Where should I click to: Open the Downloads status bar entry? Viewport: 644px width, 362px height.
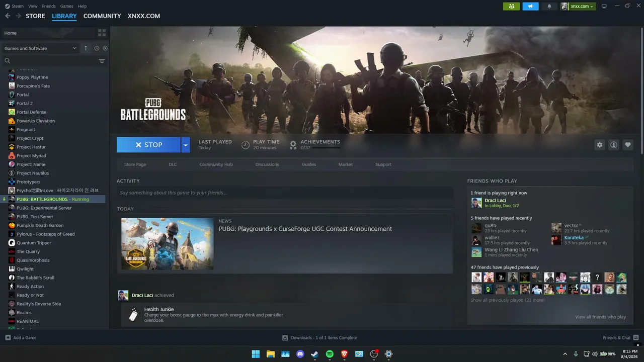pyautogui.click(x=319, y=337)
